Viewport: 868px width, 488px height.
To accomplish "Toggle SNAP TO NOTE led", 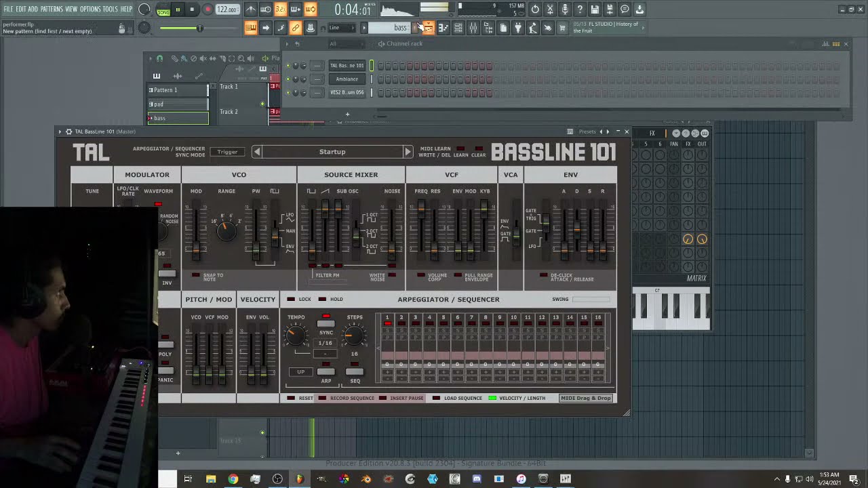I will click(x=196, y=275).
